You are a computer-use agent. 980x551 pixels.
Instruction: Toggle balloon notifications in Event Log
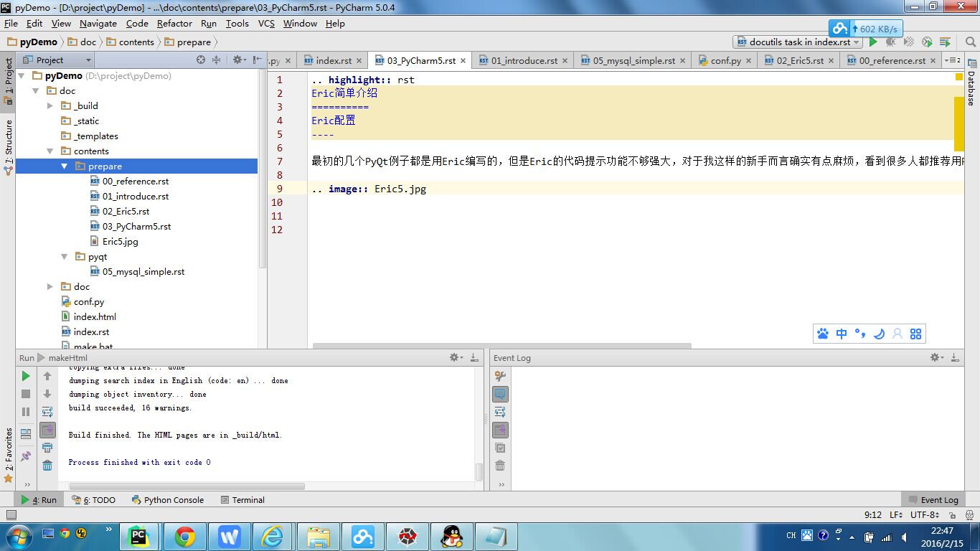coord(500,394)
